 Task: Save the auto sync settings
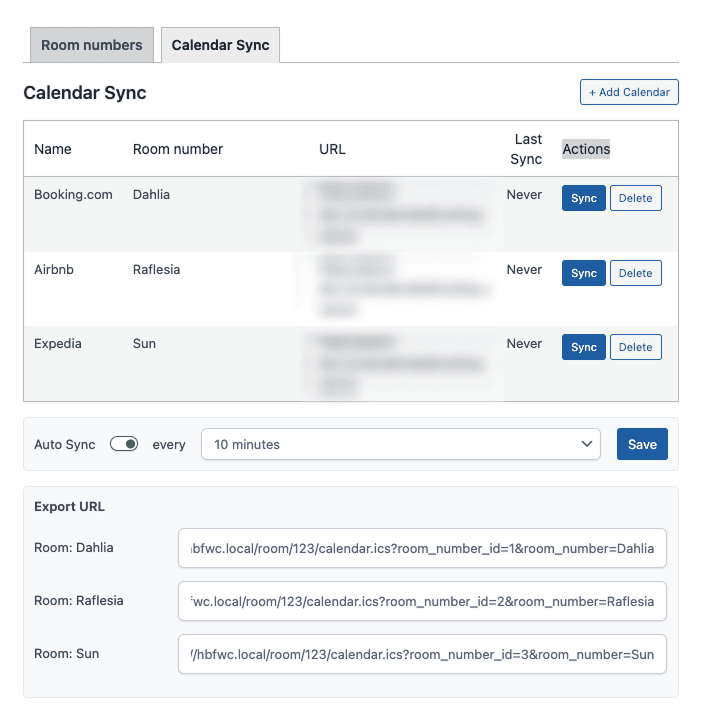click(642, 444)
